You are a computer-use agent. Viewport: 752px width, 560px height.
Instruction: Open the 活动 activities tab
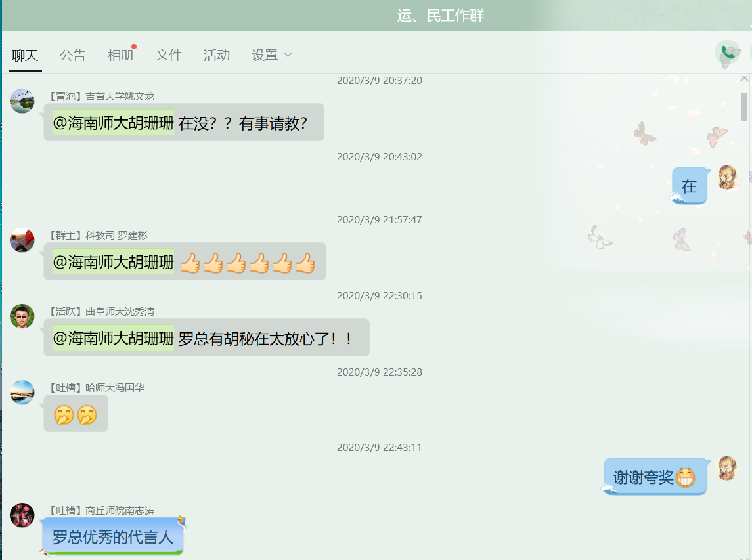coord(216,55)
